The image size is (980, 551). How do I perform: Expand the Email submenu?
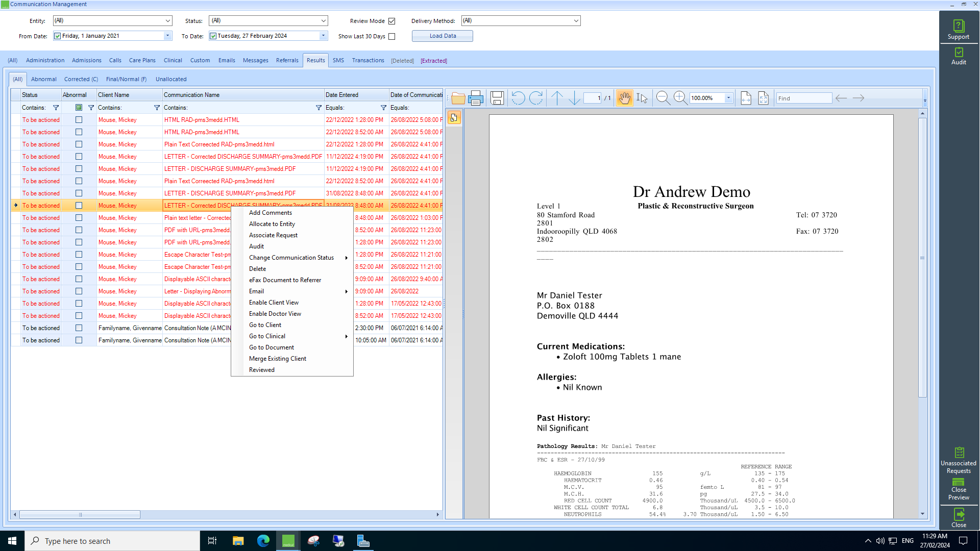coord(292,291)
